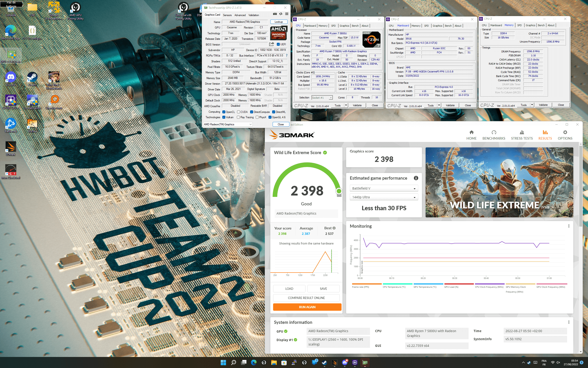The image size is (588, 368).
Task: Toggle OpenGL 4.6 checkbox in GPU-Z
Action: [x=270, y=117]
